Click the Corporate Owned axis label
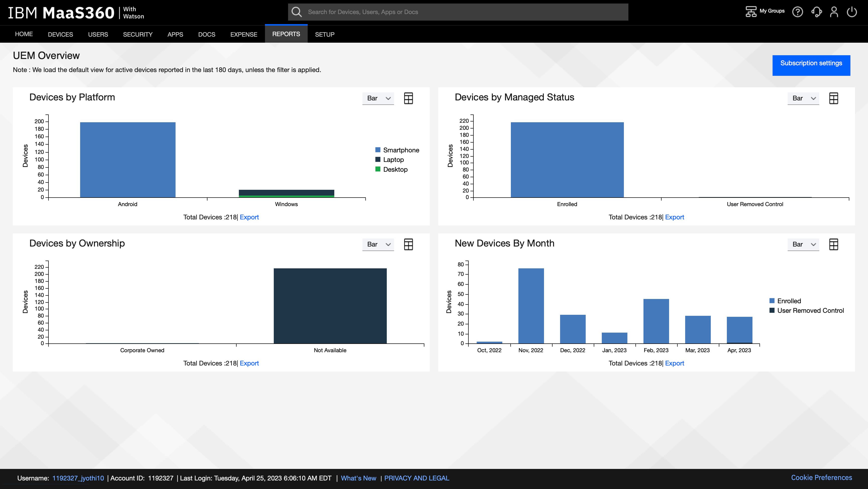 coord(142,350)
